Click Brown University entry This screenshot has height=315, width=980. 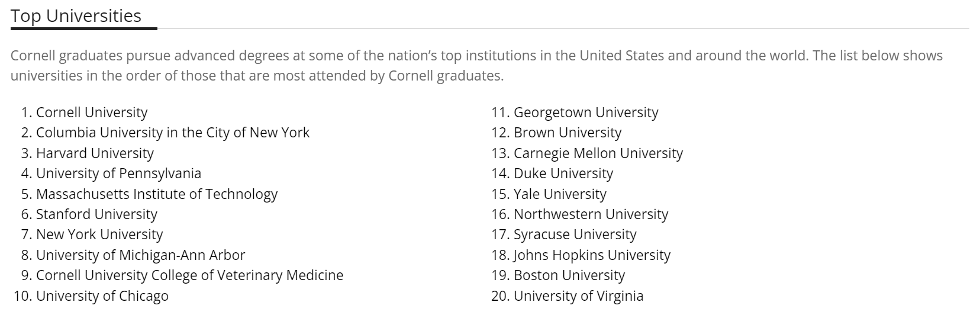[568, 133]
